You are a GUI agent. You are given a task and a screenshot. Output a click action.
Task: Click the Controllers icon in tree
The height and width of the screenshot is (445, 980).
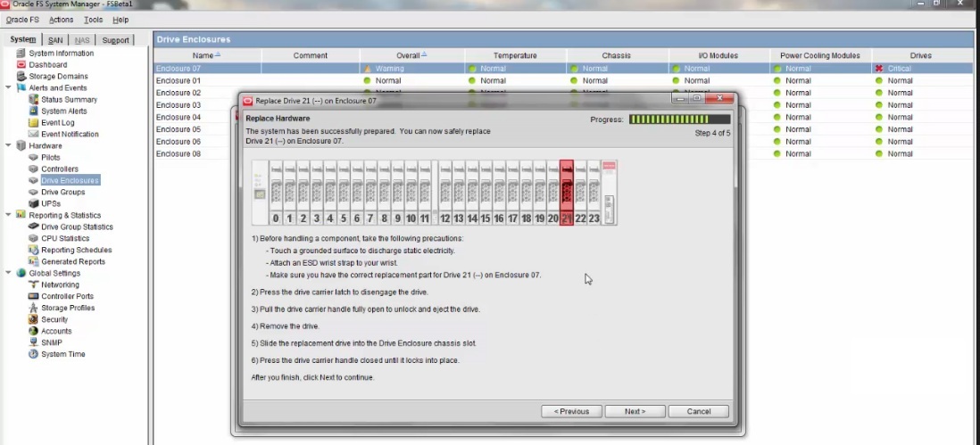click(34, 169)
